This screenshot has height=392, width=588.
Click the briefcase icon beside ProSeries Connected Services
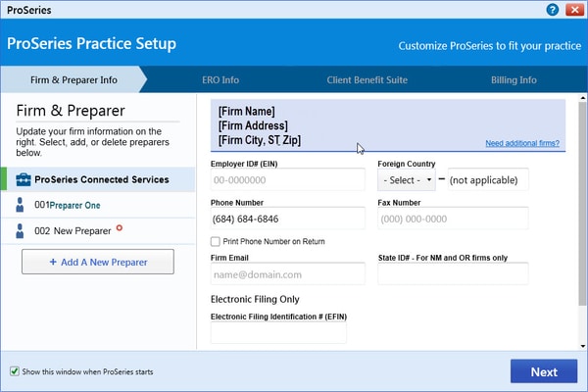point(24,179)
